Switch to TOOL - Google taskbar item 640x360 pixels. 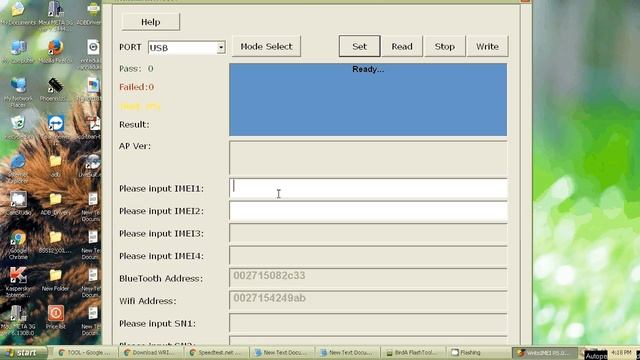84,353
